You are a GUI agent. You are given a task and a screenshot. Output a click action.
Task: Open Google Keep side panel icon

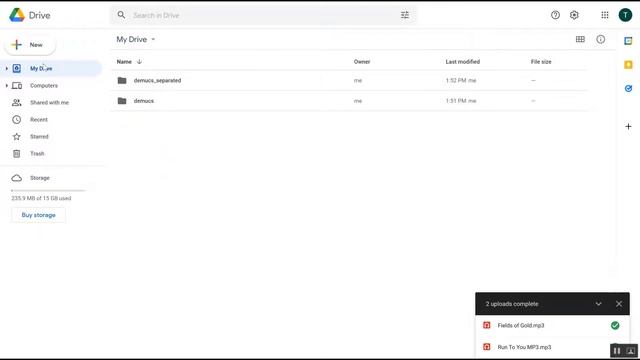pos(628,64)
